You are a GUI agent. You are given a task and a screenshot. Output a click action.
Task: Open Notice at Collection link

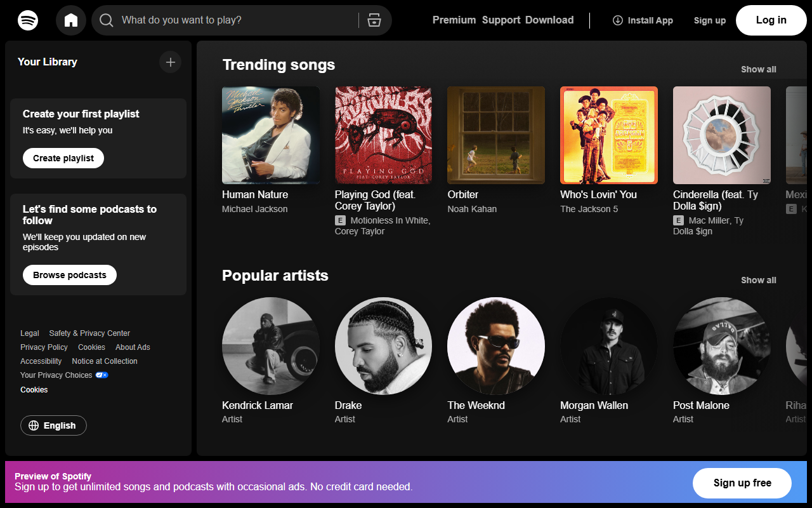tap(105, 361)
